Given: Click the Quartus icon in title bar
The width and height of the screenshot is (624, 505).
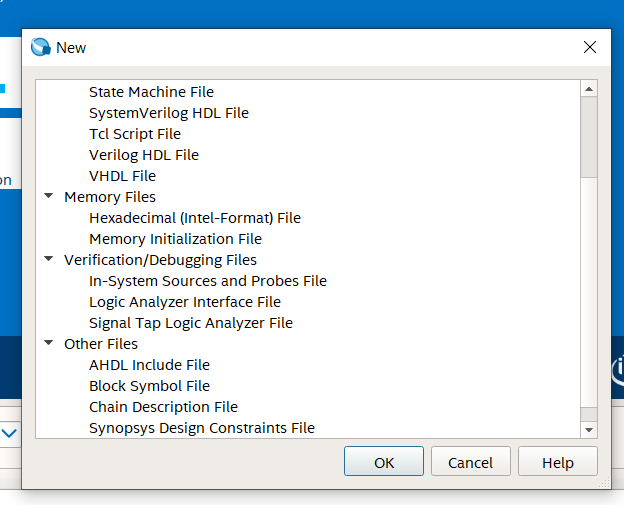Looking at the screenshot, I should click(x=41, y=47).
